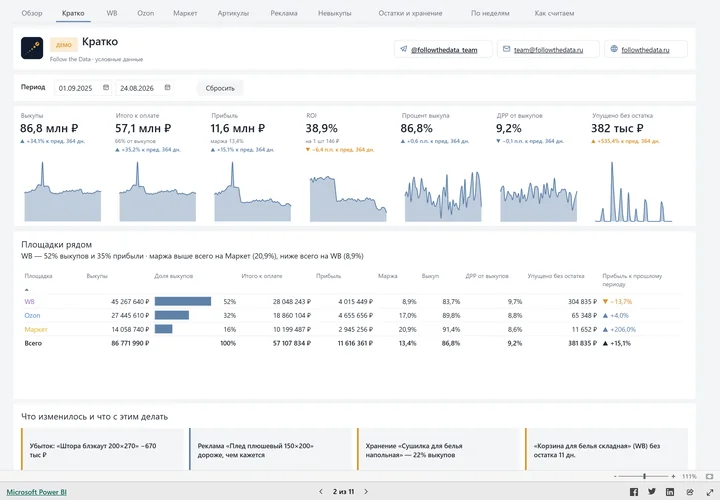Click the Плед плюшевый advertising insight card

click(270, 450)
